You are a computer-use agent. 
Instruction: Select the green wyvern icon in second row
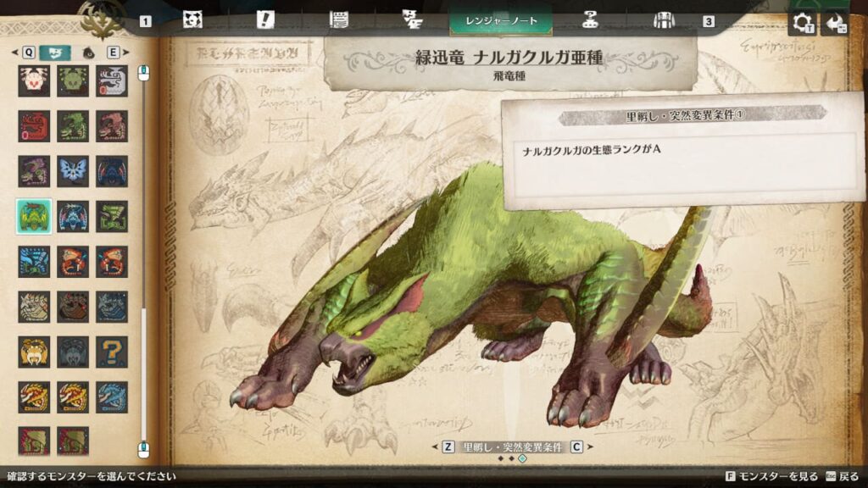(73, 125)
